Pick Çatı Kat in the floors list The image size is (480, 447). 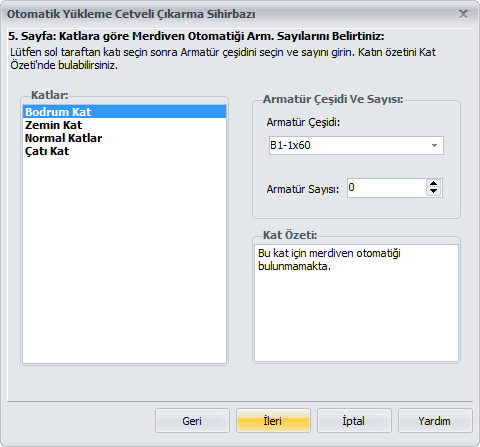124,151
